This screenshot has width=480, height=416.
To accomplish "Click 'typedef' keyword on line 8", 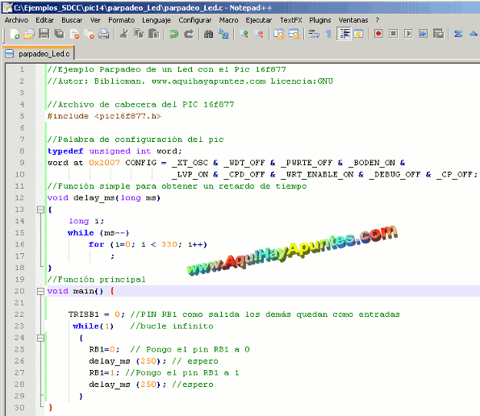I will (65, 151).
